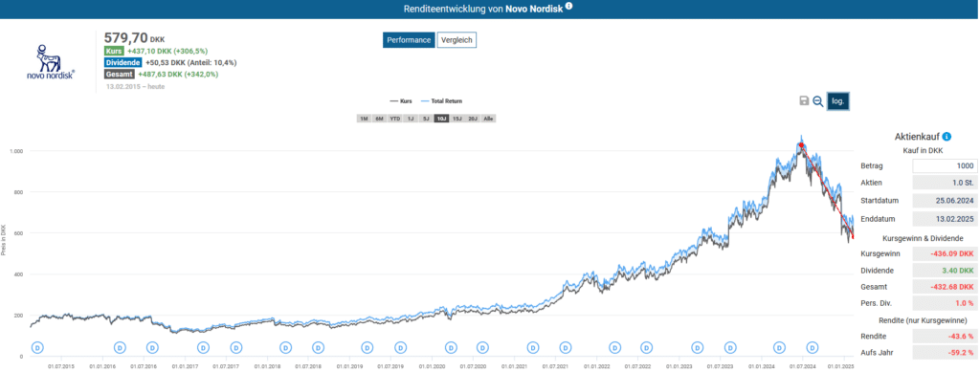Select the 10J time range
This screenshot has height=372, width=980.
pyautogui.click(x=442, y=119)
